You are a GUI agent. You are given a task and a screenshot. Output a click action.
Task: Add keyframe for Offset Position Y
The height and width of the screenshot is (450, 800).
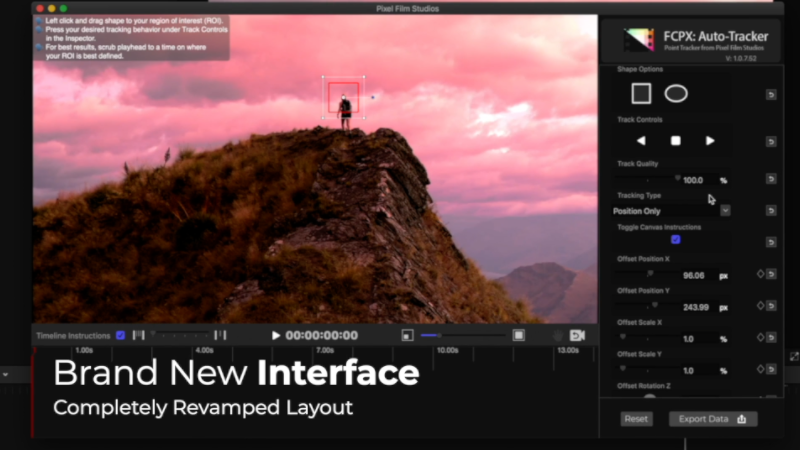pyautogui.click(x=760, y=306)
